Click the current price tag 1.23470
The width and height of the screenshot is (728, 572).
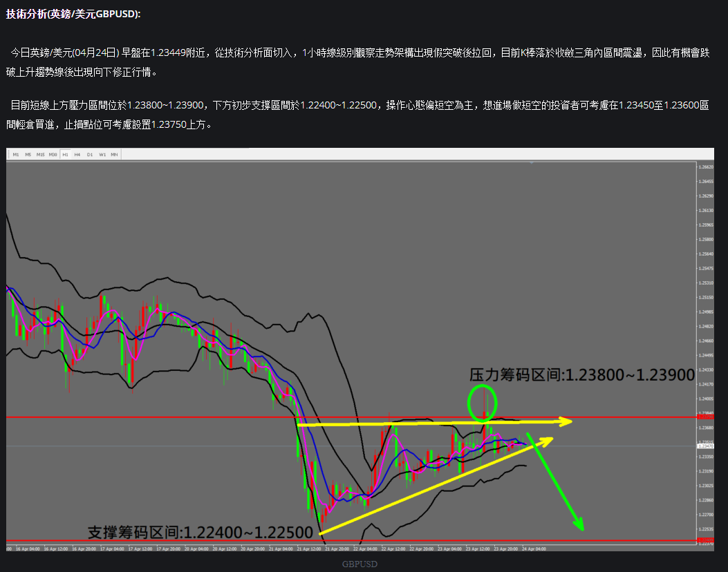click(x=706, y=446)
